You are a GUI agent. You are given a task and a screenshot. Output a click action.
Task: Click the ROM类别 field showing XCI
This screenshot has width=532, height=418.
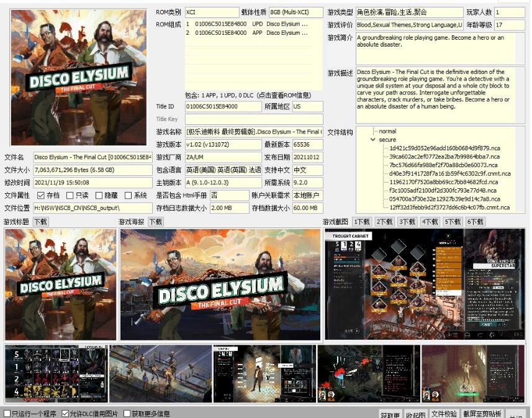pyautogui.click(x=212, y=12)
